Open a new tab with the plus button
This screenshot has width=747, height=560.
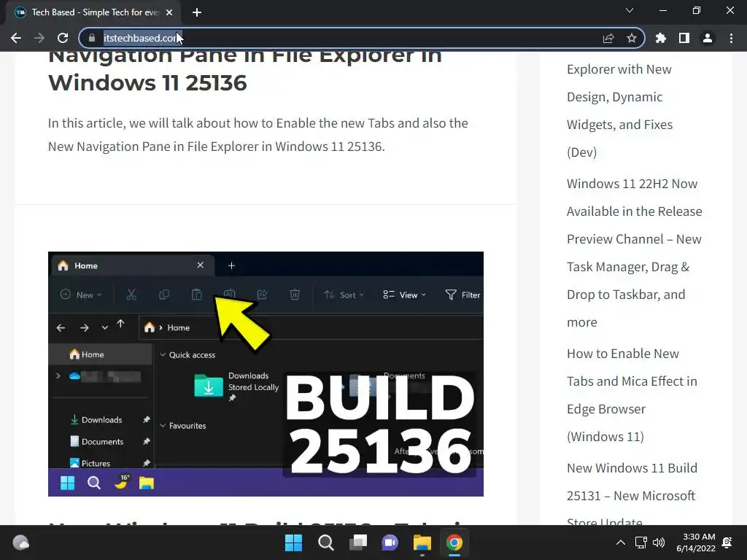(197, 12)
